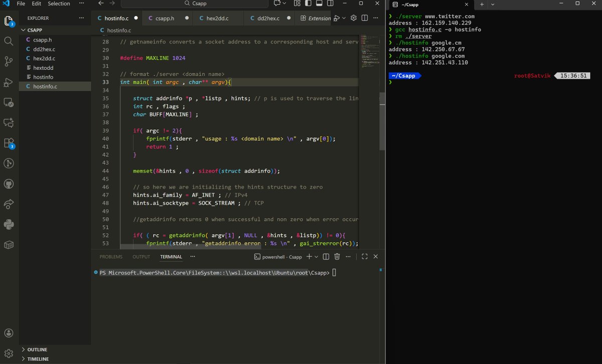Screen dimensions: 602x364
Task: Open hextodd file in the Explorer tree
Action: 55,68
